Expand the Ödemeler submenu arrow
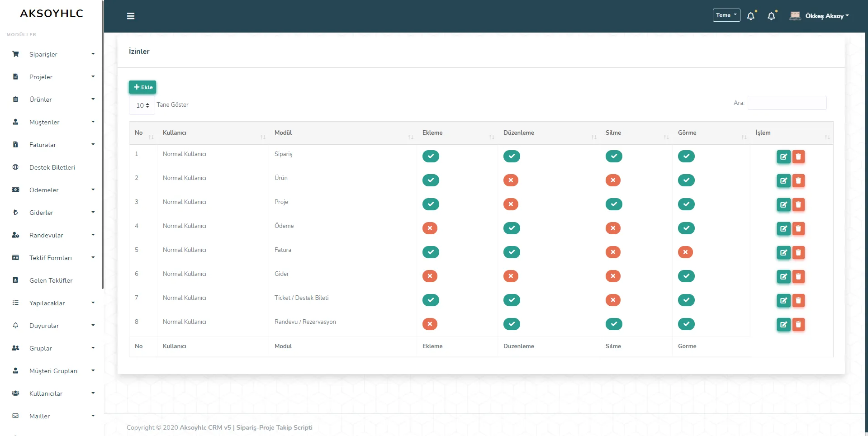 [x=93, y=190]
